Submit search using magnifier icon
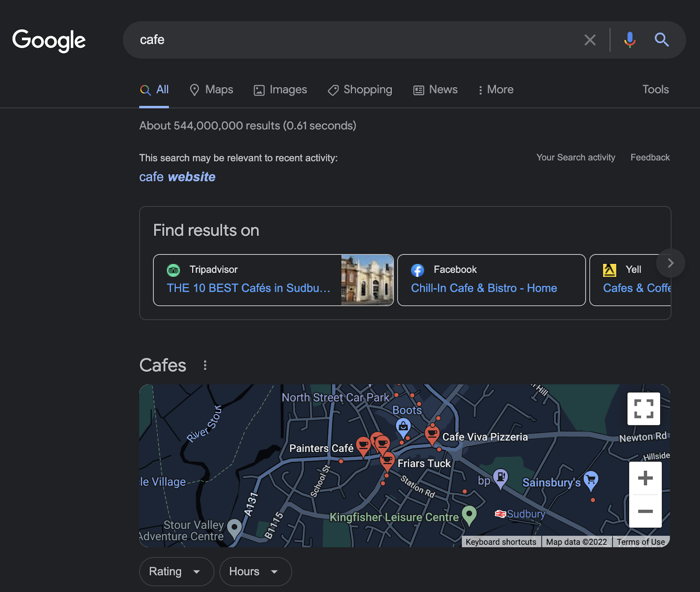The width and height of the screenshot is (700, 592). (661, 40)
